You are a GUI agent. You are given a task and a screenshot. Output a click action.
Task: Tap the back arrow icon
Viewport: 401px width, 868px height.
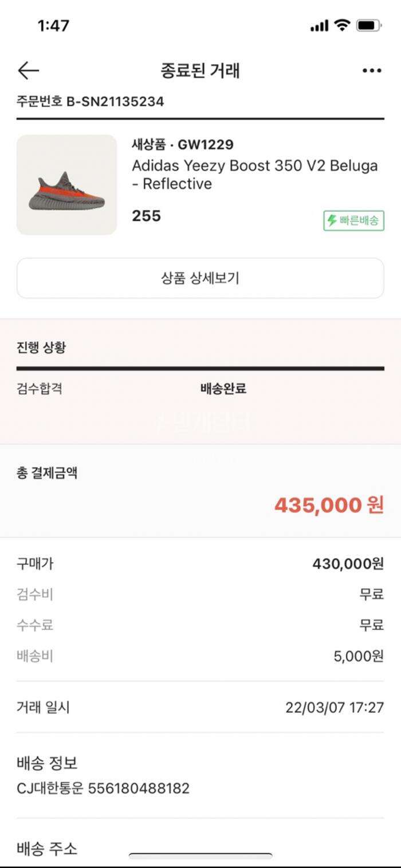coord(28,70)
